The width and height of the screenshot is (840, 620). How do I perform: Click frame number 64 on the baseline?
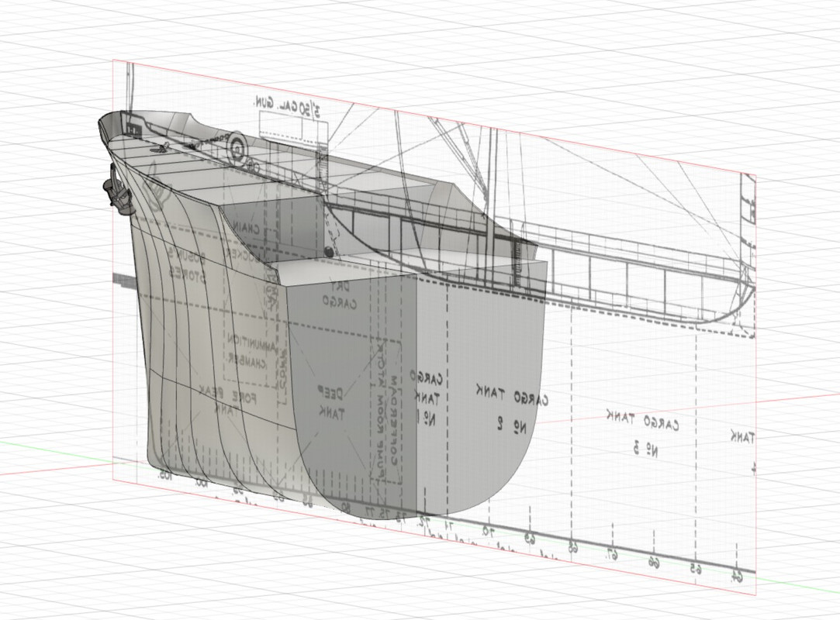click(x=738, y=576)
